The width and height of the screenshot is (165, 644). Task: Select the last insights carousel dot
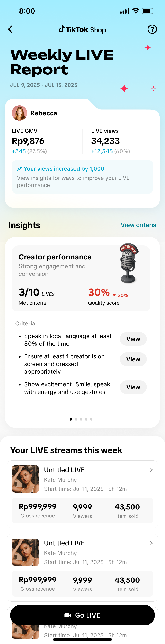click(91, 419)
